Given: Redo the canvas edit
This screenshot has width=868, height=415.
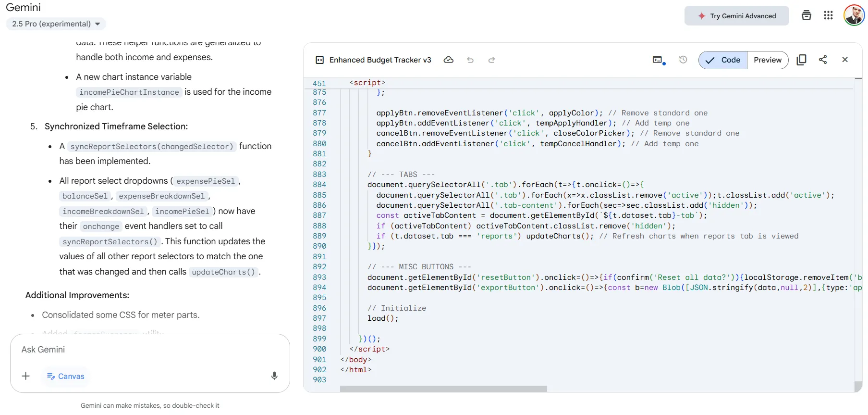Looking at the screenshot, I should point(491,60).
